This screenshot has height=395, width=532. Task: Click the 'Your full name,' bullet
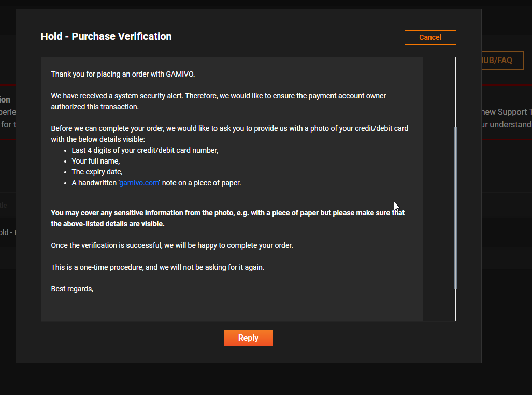(x=96, y=161)
